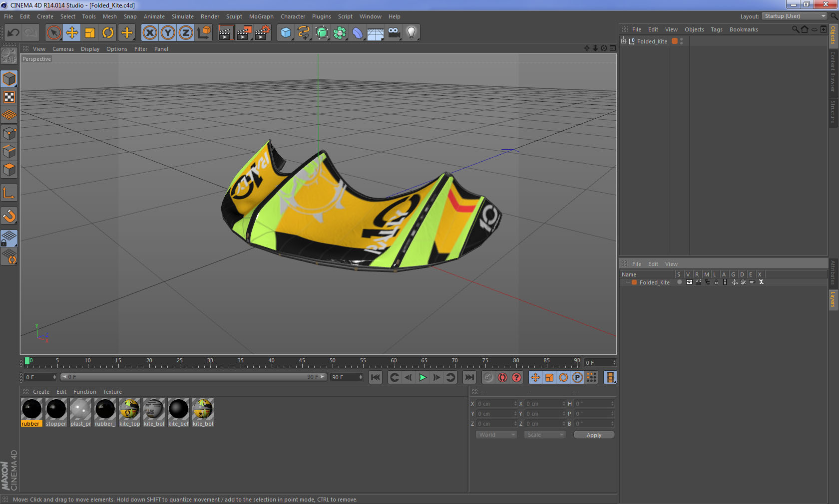Open the Content Browser side tab
This screenshot has width=839, height=504.
point(833,71)
